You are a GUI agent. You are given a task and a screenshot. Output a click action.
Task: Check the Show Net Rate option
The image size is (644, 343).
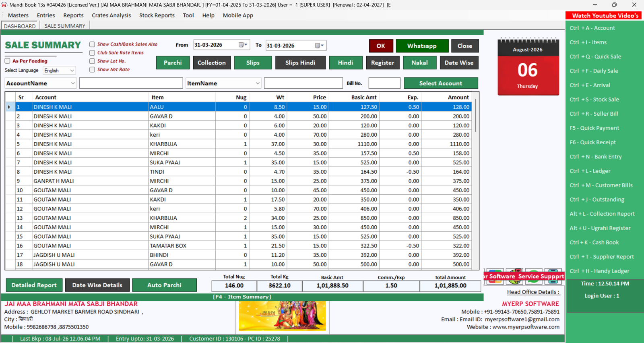point(92,70)
